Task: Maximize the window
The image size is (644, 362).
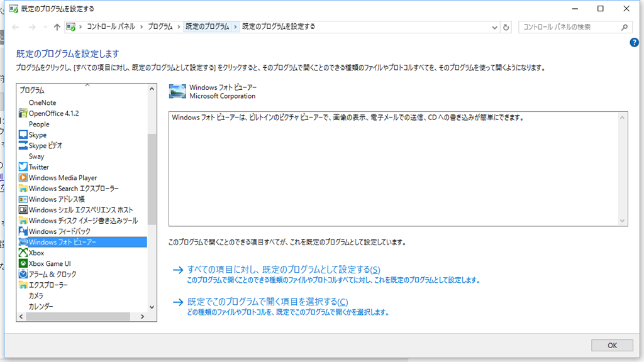Action: click(x=601, y=9)
